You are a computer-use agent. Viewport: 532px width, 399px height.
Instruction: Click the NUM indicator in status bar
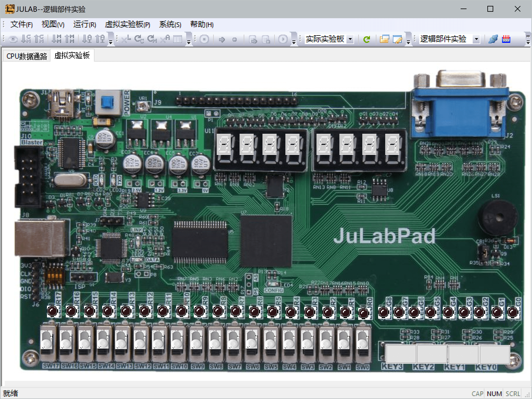[x=494, y=394]
